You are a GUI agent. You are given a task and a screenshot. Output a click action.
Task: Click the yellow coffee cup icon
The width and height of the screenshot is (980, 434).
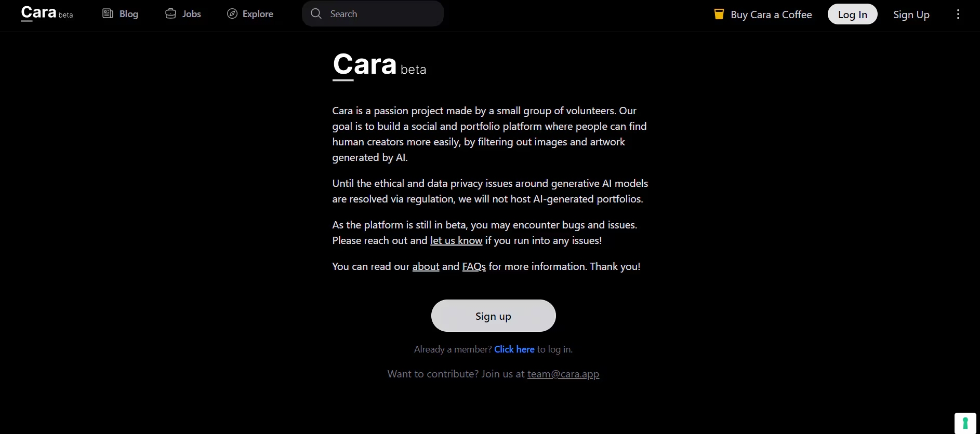coord(719,14)
